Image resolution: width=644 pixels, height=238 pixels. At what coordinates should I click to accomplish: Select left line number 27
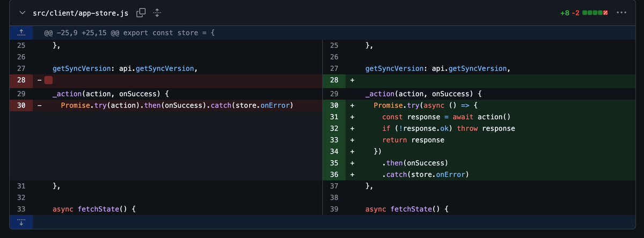(x=21, y=68)
